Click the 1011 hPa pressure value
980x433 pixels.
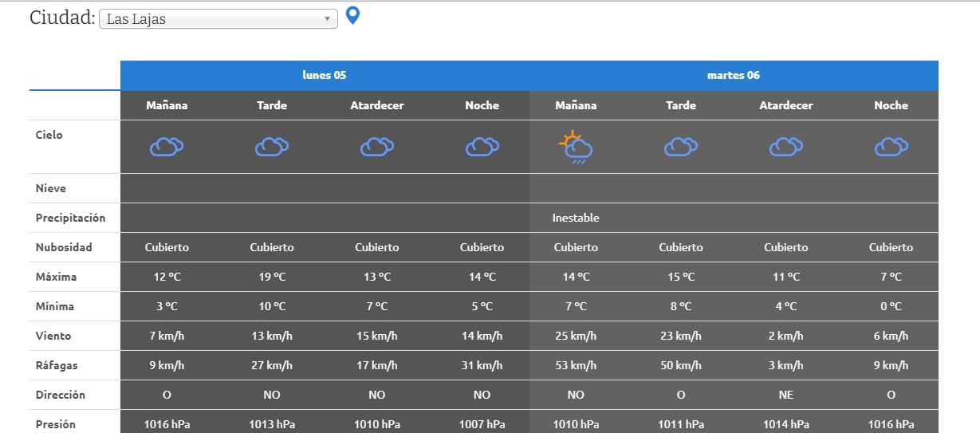point(681,424)
